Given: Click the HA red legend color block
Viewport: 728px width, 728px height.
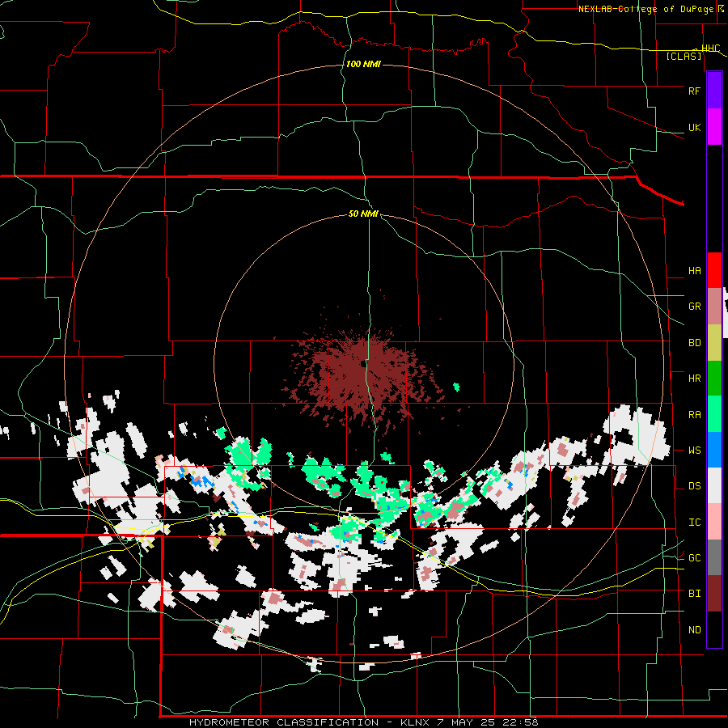Looking at the screenshot, I should pos(714,270).
